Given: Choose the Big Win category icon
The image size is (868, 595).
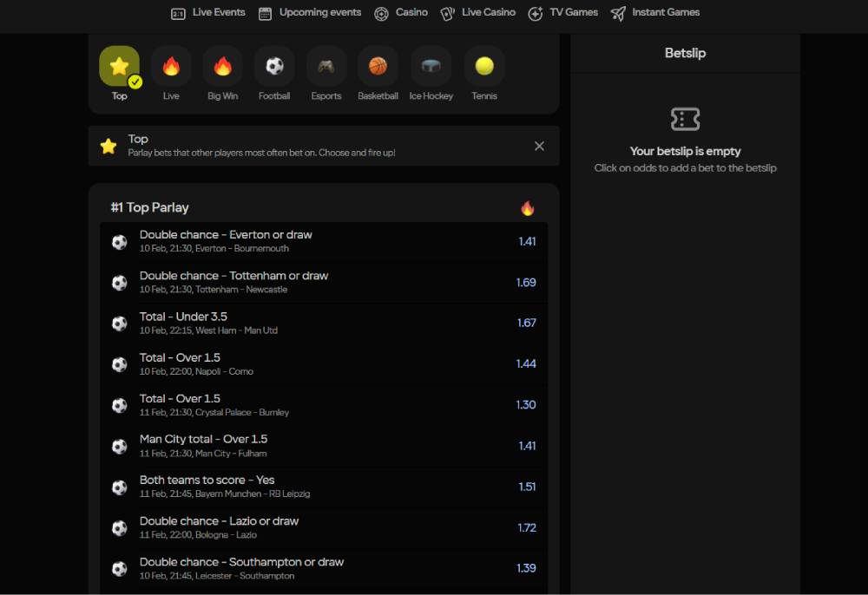Looking at the screenshot, I should (x=222, y=67).
